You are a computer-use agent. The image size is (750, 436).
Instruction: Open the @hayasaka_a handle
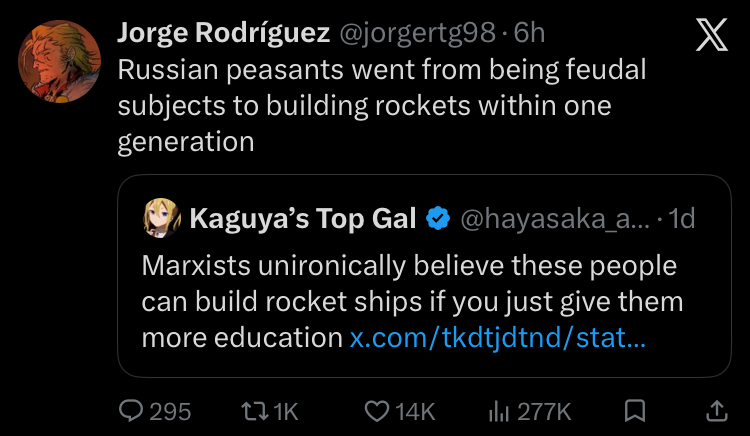[x=555, y=220]
